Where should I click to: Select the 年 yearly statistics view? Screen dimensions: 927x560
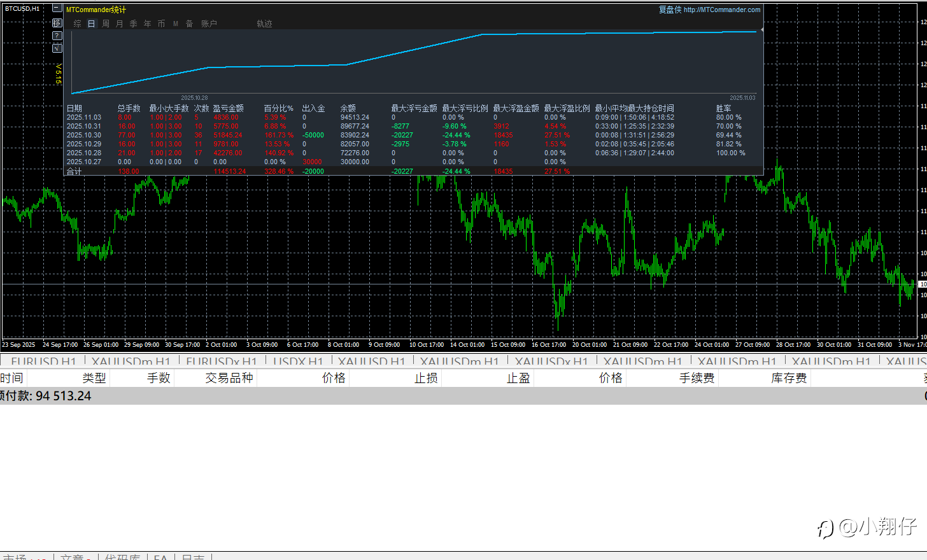click(x=148, y=24)
